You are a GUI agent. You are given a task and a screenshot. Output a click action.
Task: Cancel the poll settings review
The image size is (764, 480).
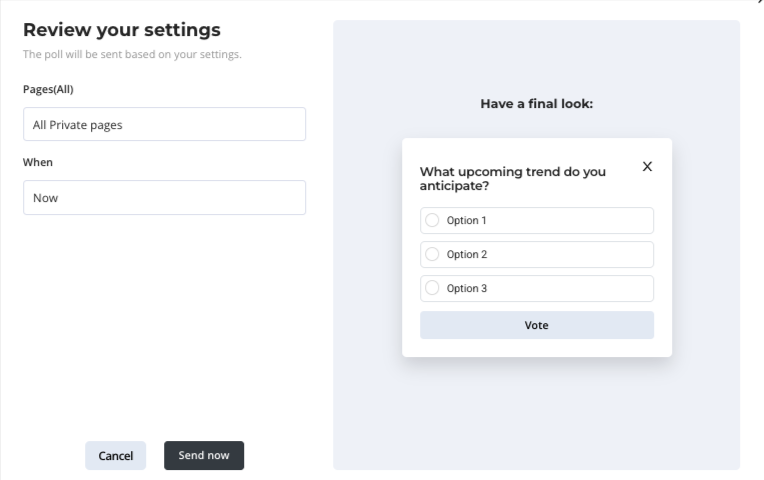115,456
